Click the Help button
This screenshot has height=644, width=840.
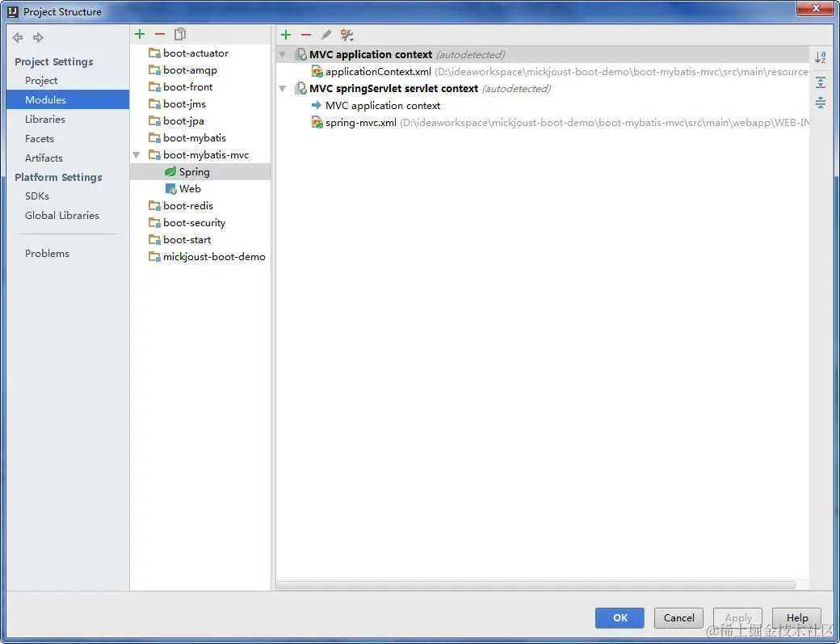click(x=797, y=618)
